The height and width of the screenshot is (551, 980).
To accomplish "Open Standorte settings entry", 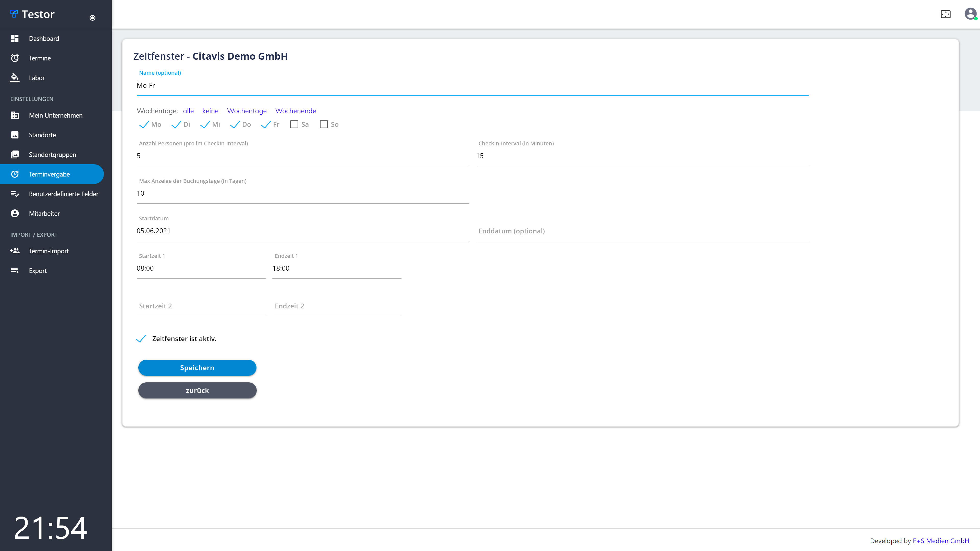I will coord(52,135).
